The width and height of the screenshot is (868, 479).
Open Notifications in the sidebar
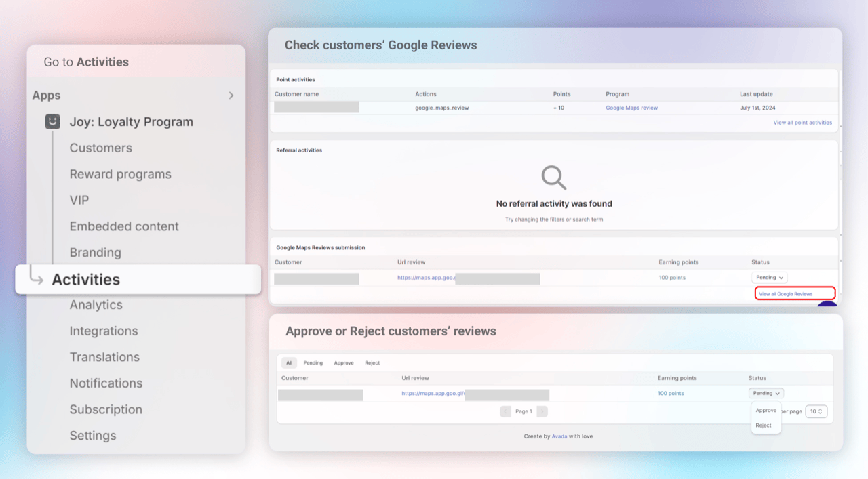click(106, 383)
